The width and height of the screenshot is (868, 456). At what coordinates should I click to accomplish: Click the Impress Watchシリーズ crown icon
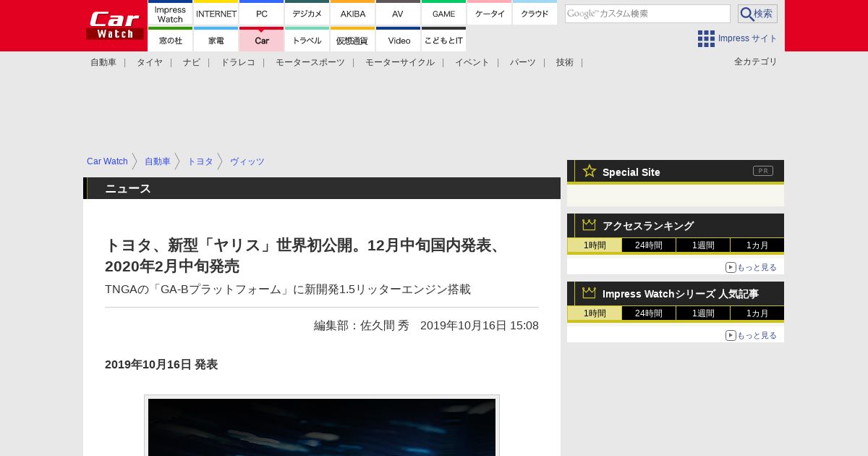590,293
